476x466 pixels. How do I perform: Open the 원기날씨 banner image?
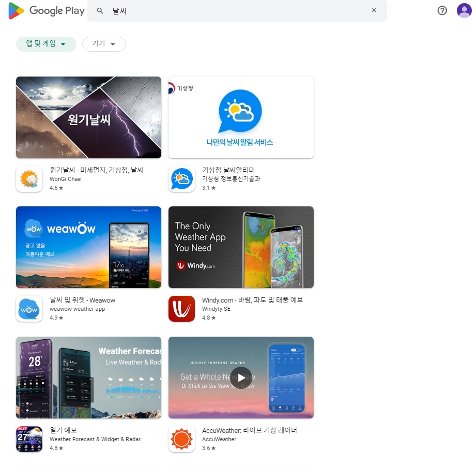point(89,117)
